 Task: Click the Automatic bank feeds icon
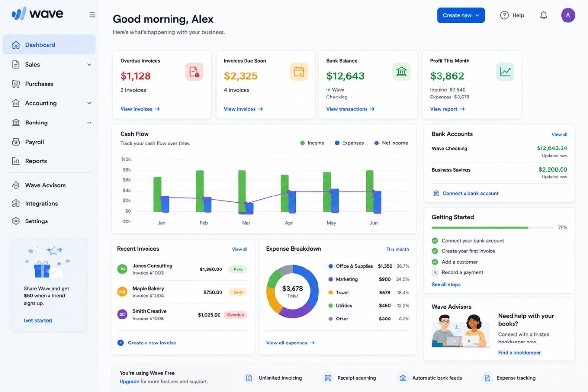[x=403, y=378]
